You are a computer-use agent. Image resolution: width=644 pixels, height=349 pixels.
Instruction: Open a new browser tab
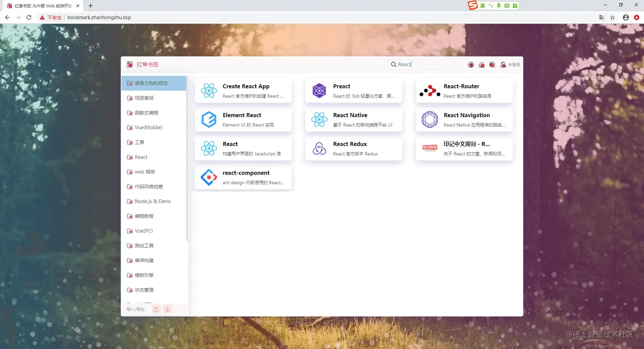coord(90,6)
